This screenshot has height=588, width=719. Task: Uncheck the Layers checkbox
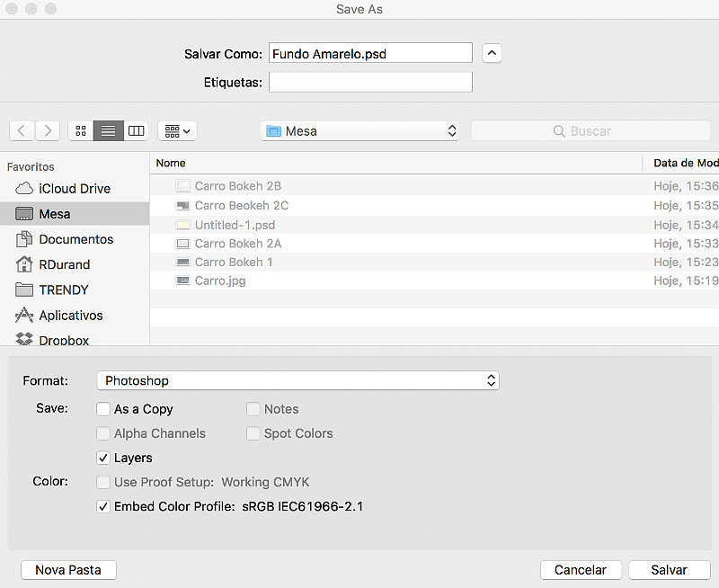pos(103,458)
